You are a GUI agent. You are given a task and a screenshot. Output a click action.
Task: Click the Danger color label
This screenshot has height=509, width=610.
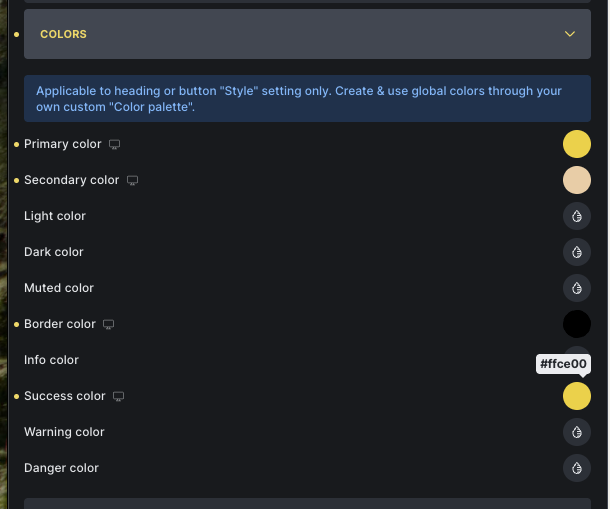61,468
